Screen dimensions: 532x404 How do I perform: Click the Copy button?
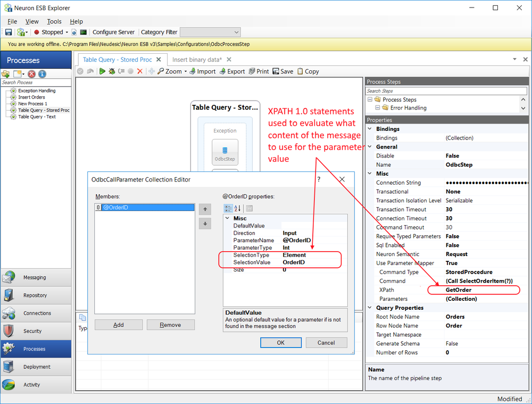[x=308, y=71]
